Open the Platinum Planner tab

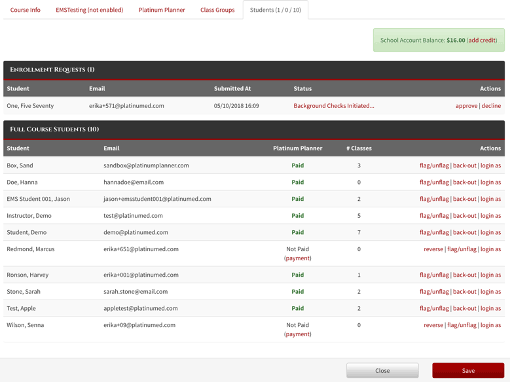162,10
